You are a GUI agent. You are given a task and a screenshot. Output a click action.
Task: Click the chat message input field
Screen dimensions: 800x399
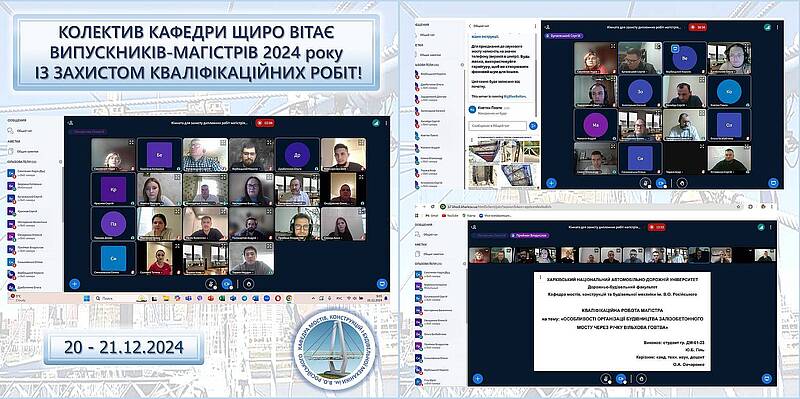coord(497,126)
